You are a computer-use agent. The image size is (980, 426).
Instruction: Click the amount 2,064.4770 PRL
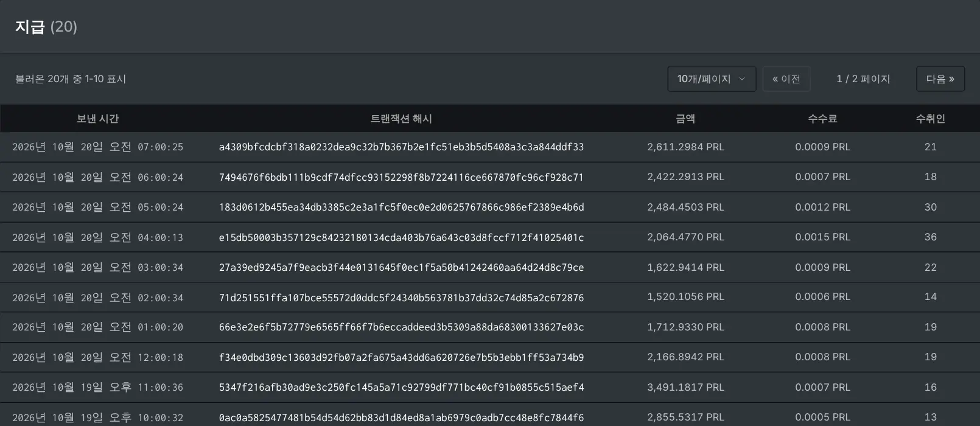[x=685, y=237]
